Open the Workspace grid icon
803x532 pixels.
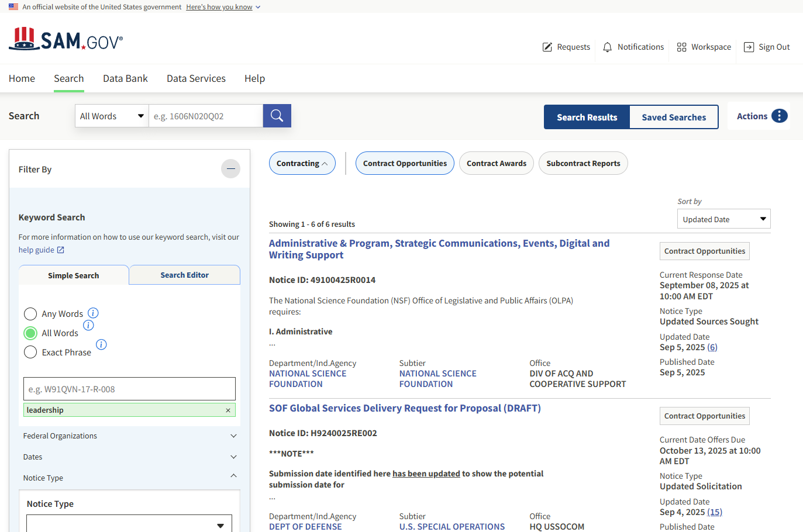tap(681, 47)
